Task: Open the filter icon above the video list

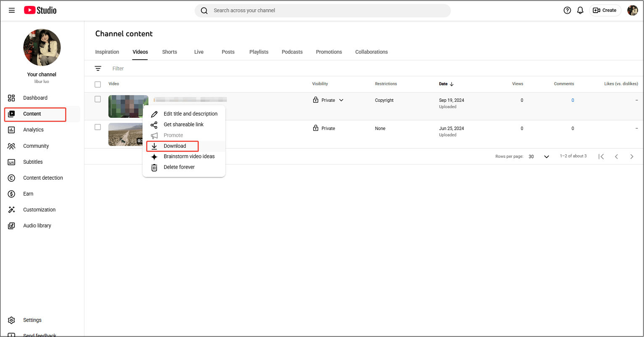Action: 98,68
